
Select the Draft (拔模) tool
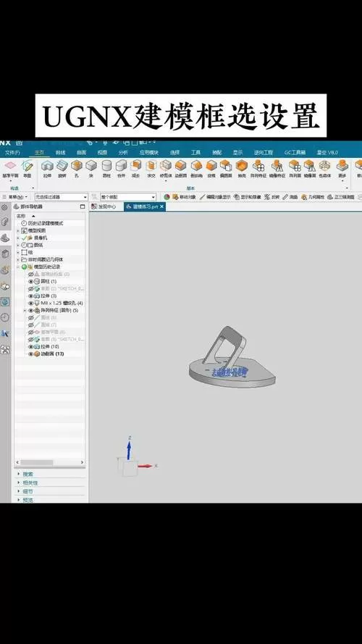tap(211, 169)
